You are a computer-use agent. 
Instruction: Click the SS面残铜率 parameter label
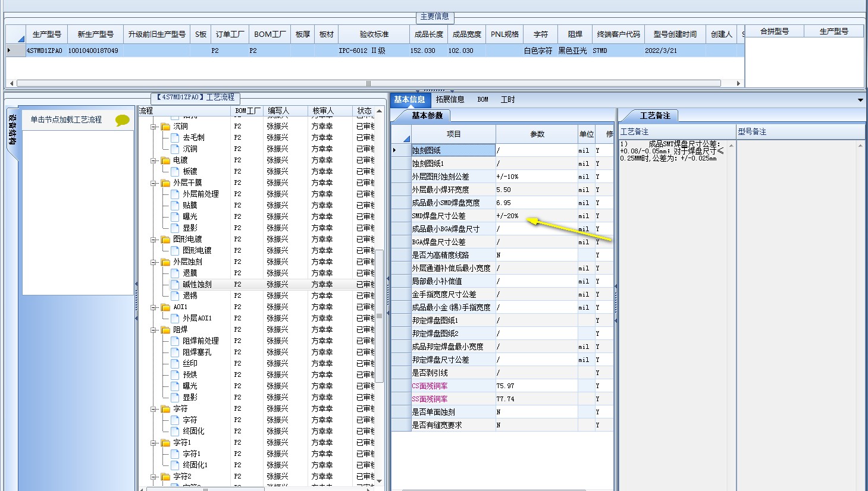tap(430, 399)
